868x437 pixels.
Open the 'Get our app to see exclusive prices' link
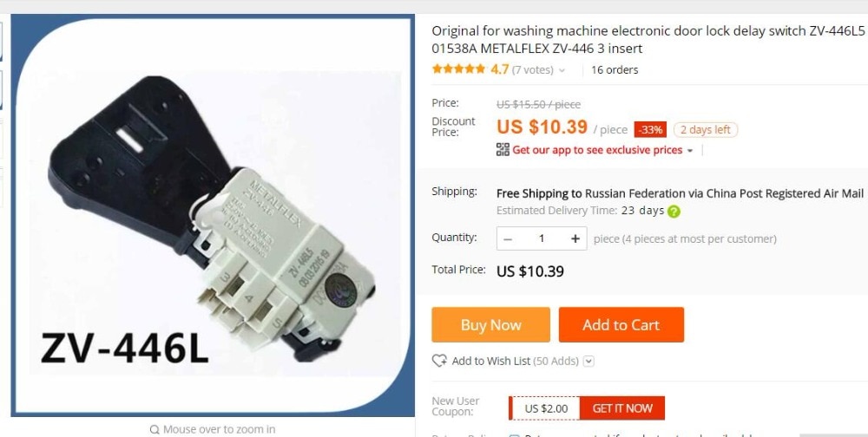597,150
